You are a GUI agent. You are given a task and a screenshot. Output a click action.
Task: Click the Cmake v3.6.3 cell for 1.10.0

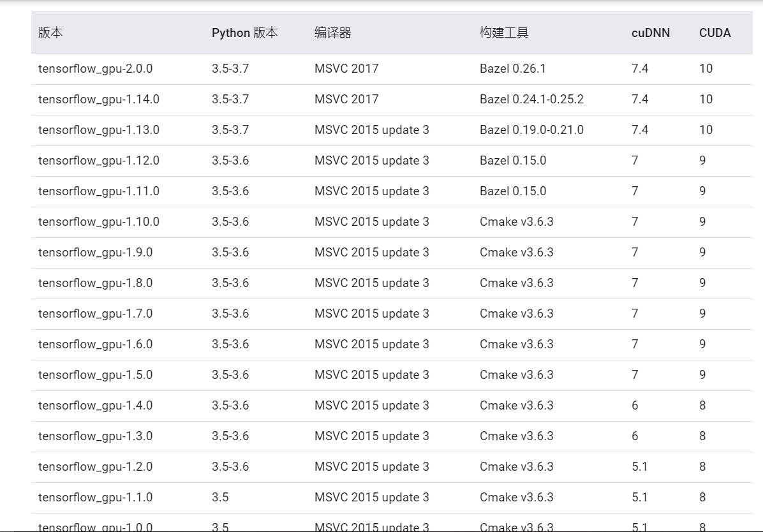515,221
